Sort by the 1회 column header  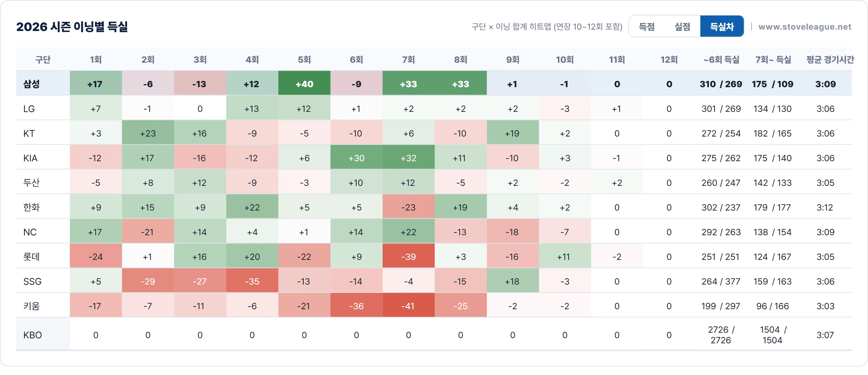tap(96, 60)
